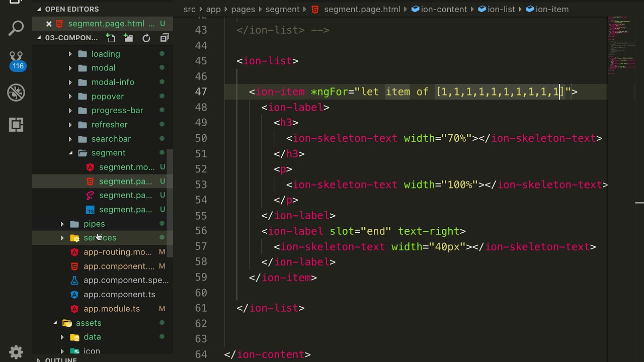
Task: Click the slot="end" attribute text
Action: (x=360, y=231)
